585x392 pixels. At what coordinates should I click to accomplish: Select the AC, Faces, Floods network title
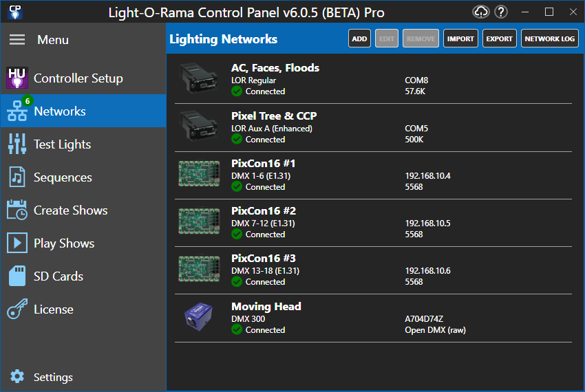[275, 68]
